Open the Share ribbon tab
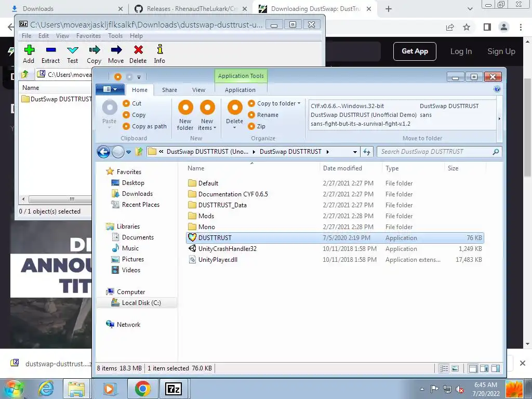The height and width of the screenshot is (399, 532). (x=169, y=90)
